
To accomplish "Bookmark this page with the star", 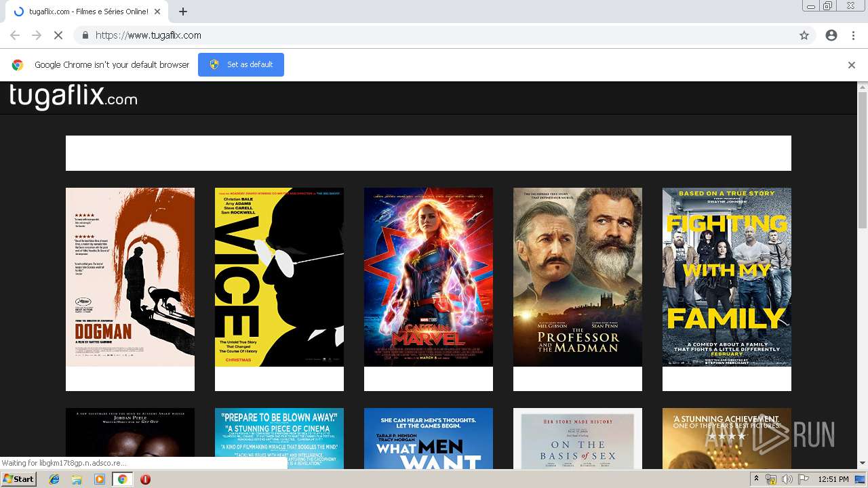I will coord(804,35).
